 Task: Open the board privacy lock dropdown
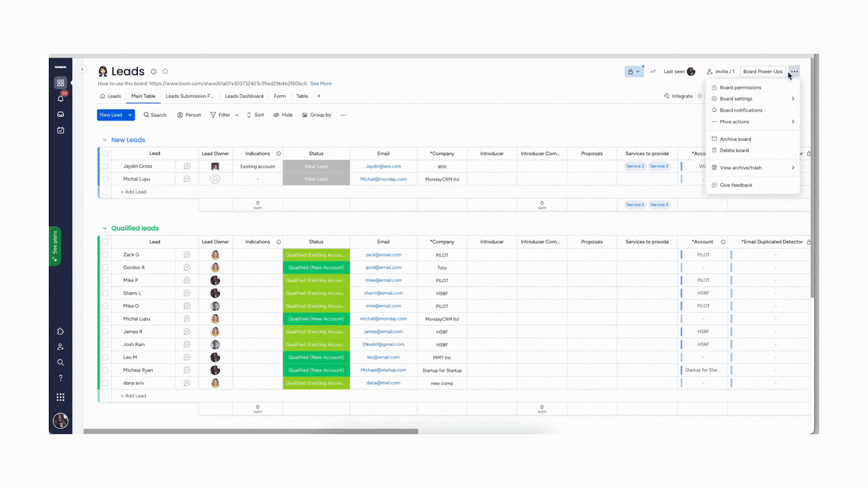[634, 72]
